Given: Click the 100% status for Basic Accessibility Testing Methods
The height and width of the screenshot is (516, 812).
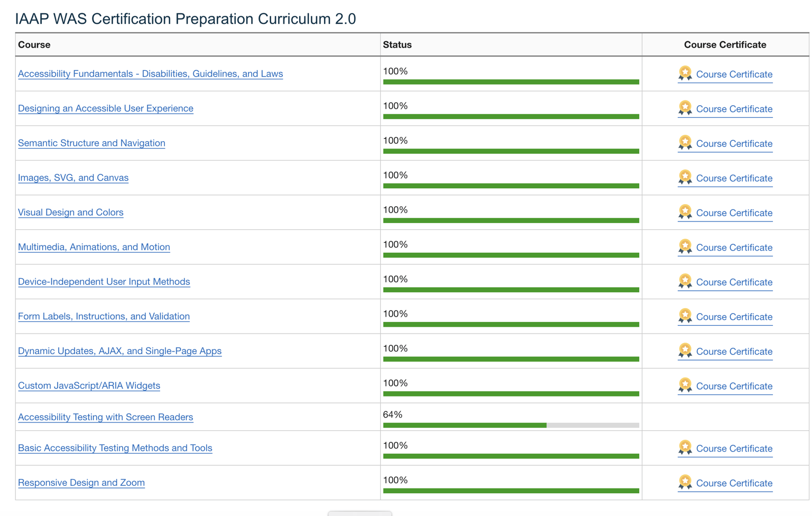Looking at the screenshot, I should point(395,445).
